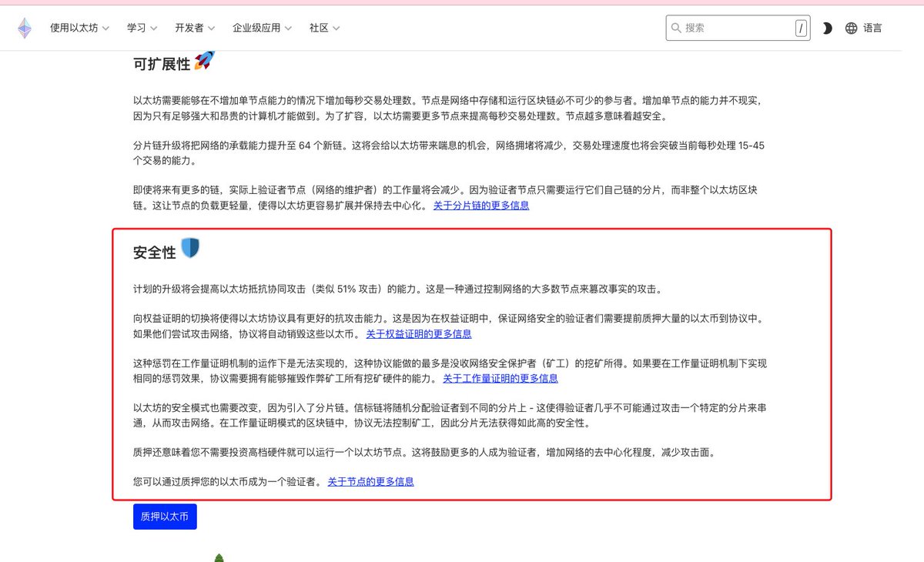Click the slash shortcut key badge
Viewport: 924px width, 562px height.
point(801,28)
